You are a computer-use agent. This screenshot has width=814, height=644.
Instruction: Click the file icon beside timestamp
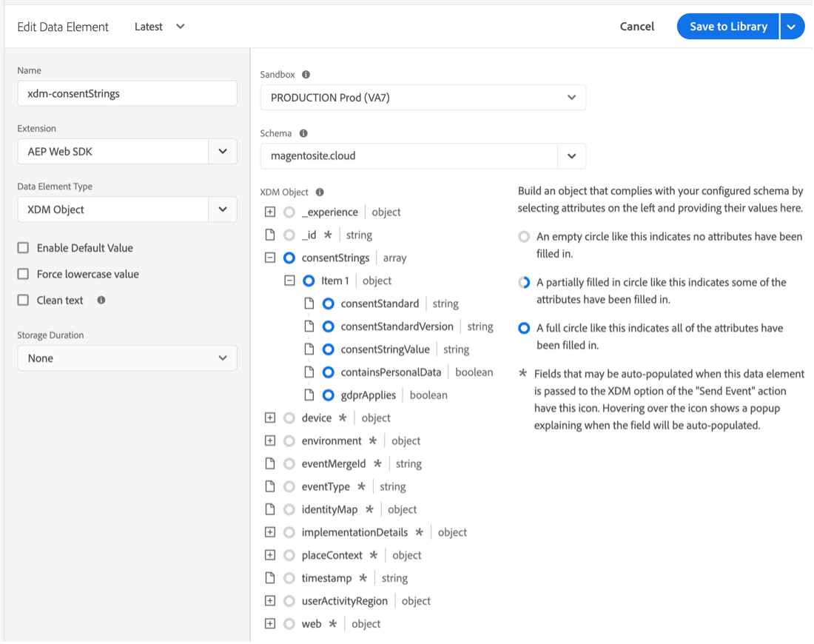[270, 578]
